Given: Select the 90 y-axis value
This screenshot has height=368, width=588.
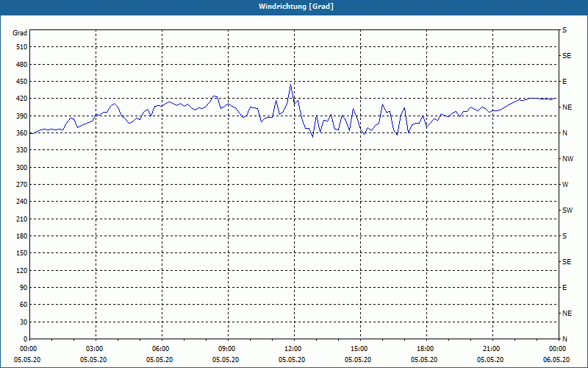Looking at the screenshot, I should 24,288.
